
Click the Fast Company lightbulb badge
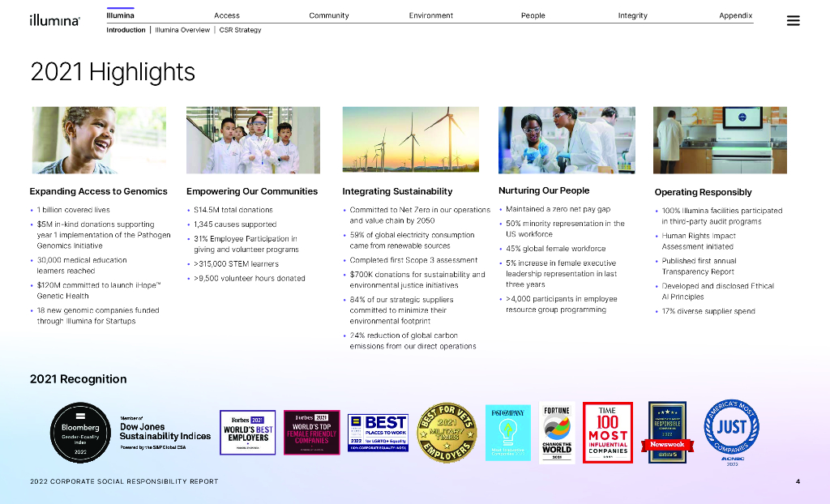click(508, 433)
